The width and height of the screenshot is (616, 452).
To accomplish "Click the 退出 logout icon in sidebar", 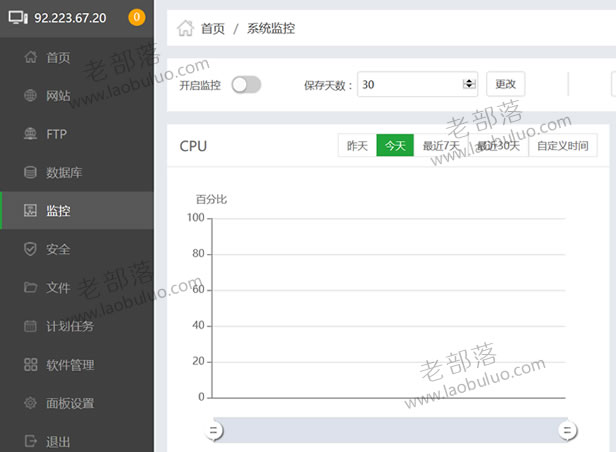I will pyautogui.click(x=30, y=441).
